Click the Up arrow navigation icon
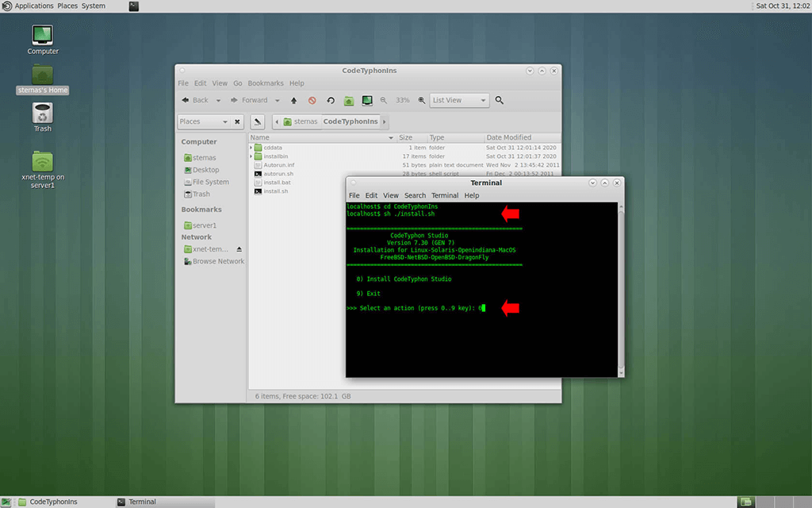Viewport: 812px width, 508px height. pyautogui.click(x=293, y=100)
